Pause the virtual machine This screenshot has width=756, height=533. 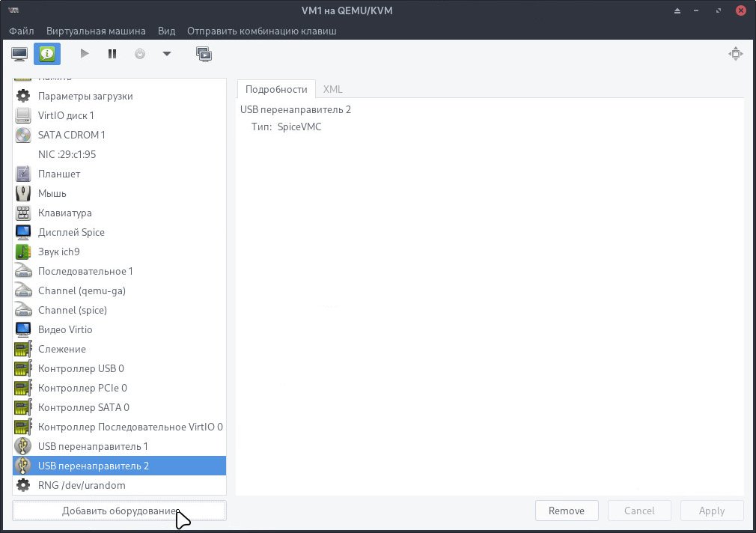point(112,53)
